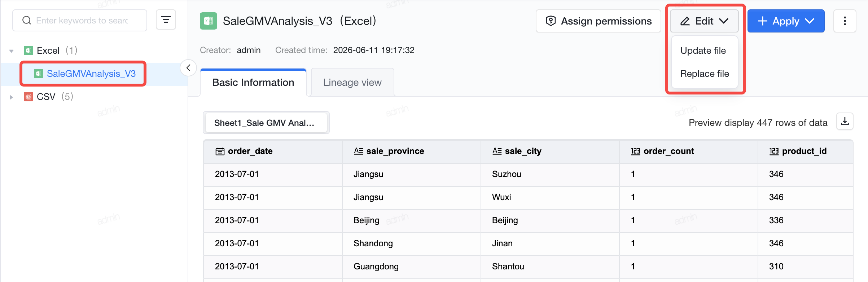The width and height of the screenshot is (868, 282).
Task: Collapse the Excel tree group
Action: (12, 51)
